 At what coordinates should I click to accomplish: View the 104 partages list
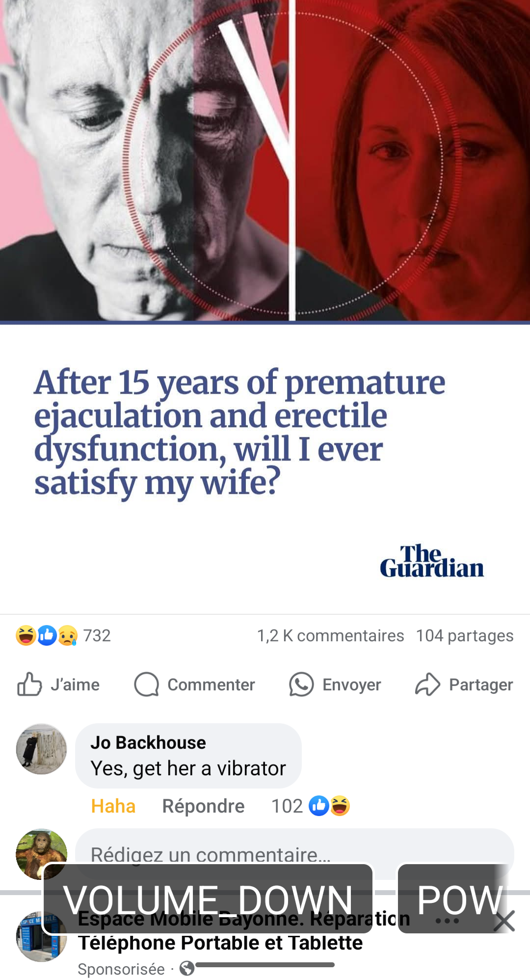click(465, 635)
